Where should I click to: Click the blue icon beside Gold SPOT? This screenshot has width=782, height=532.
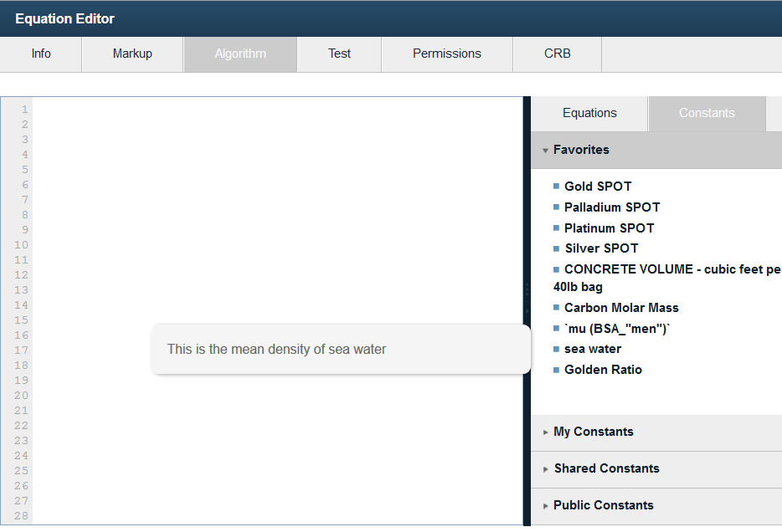click(x=557, y=186)
